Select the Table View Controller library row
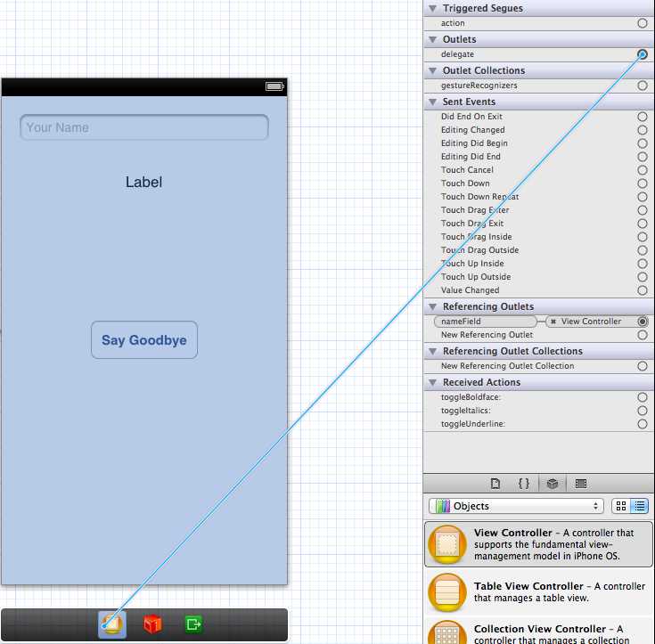The height and width of the screenshot is (644, 655). [x=539, y=591]
